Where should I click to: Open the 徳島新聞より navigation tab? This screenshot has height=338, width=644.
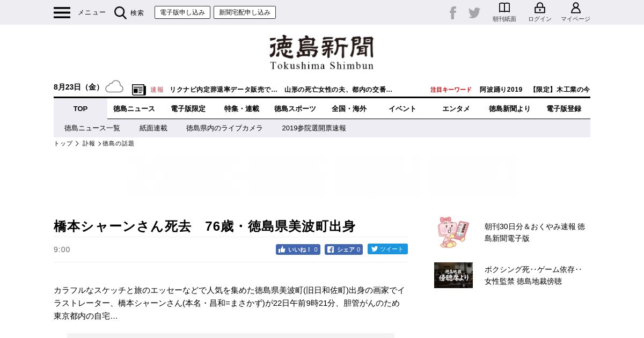tap(510, 108)
